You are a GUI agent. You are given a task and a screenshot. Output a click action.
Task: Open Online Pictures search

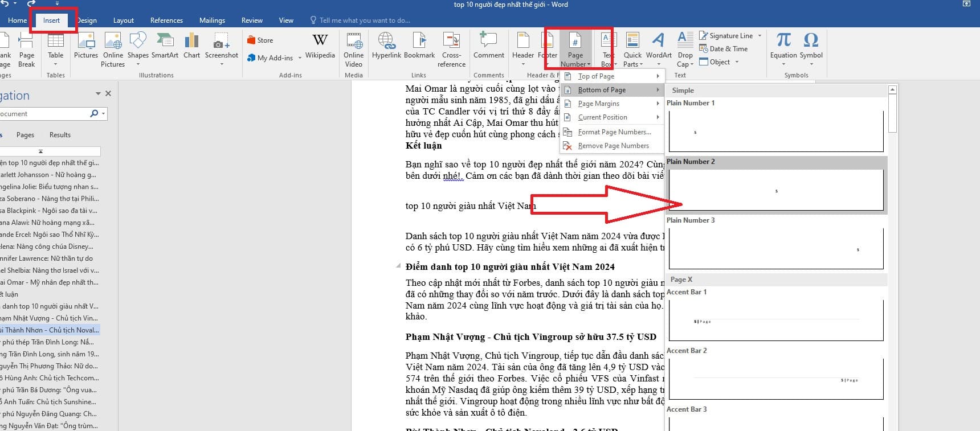click(113, 50)
